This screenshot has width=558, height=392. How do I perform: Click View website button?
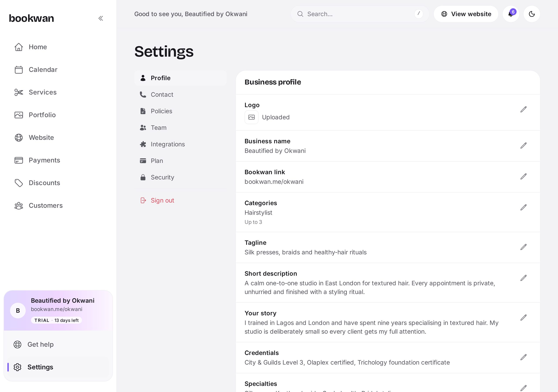pyautogui.click(x=466, y=14)
